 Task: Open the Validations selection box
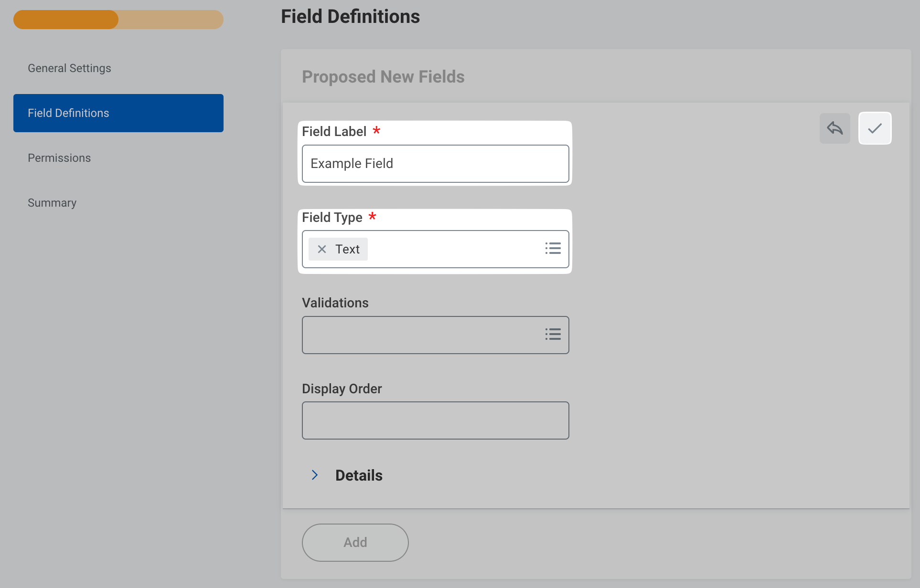click(x=420, y=335)
